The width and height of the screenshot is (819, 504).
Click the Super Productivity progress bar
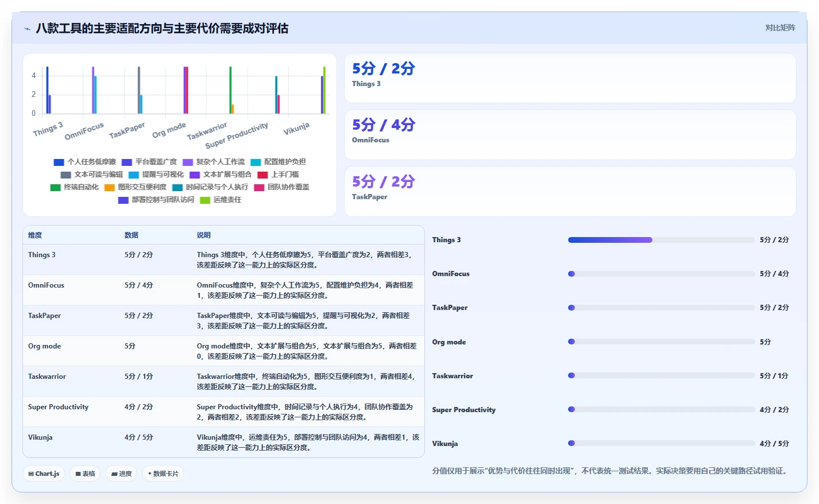[x=661, y=409]
